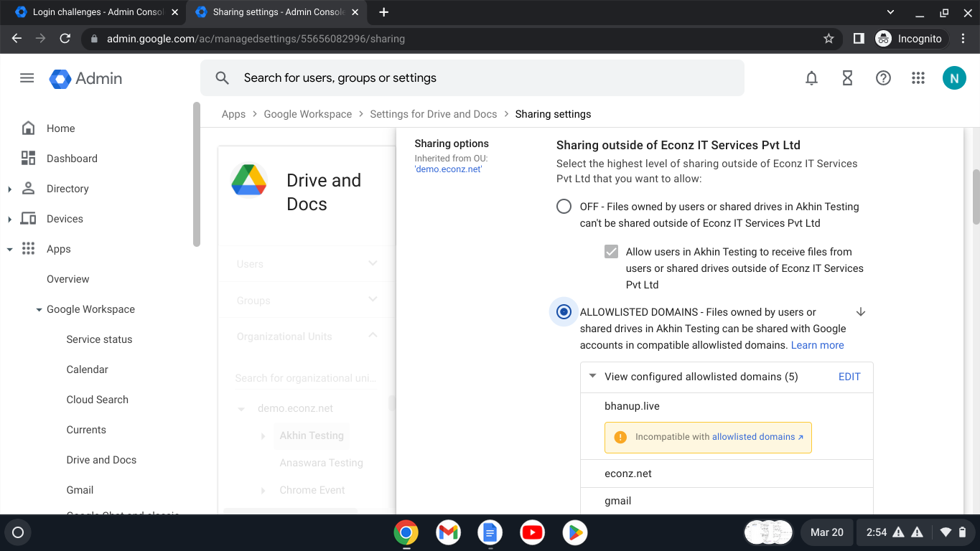The image size is (980, 551).
Task: Click the Directory person icon
Action: click(x=28, y=189)
